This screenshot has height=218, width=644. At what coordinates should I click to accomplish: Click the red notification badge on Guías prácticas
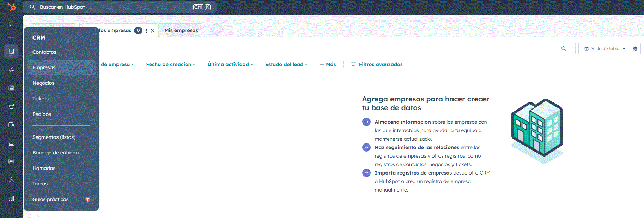point(88,199)
